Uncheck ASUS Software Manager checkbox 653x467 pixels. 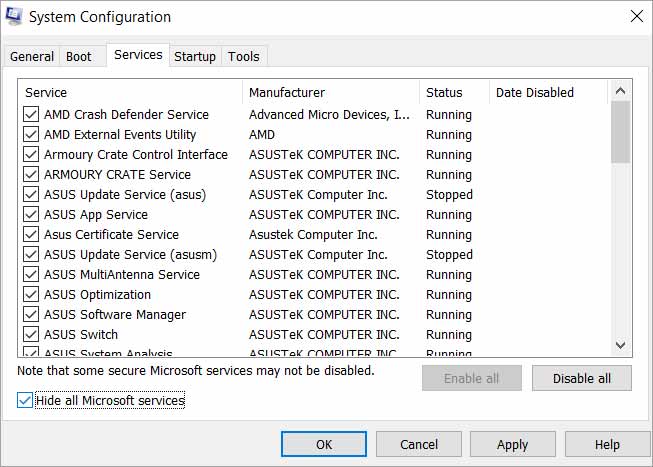pyautogui.click(x=31, y=314)
